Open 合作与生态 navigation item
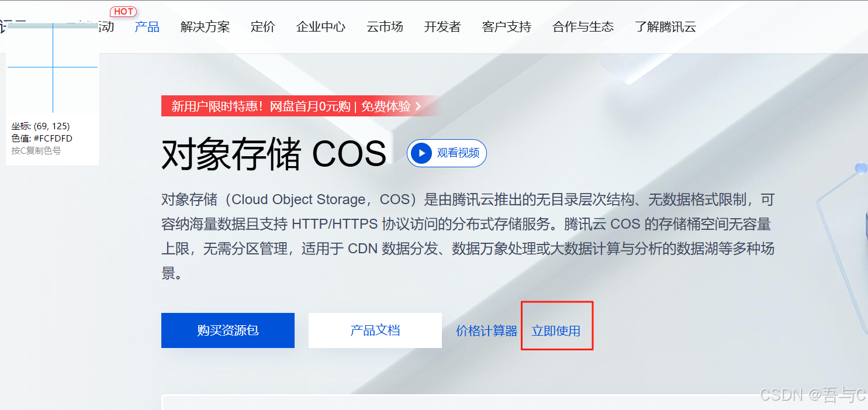Viewport: 868px width, 410px height. (x=583, y=27)
